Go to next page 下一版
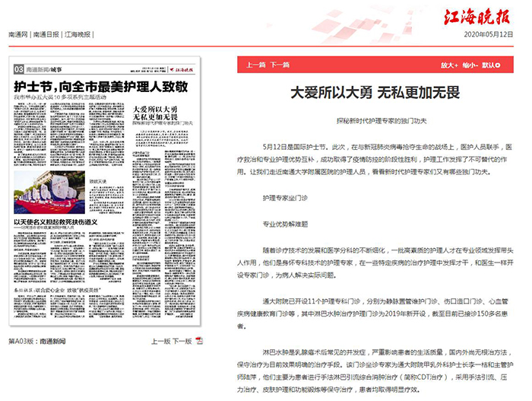This screenshot has width=532, height=401. [x=181, y=340]
